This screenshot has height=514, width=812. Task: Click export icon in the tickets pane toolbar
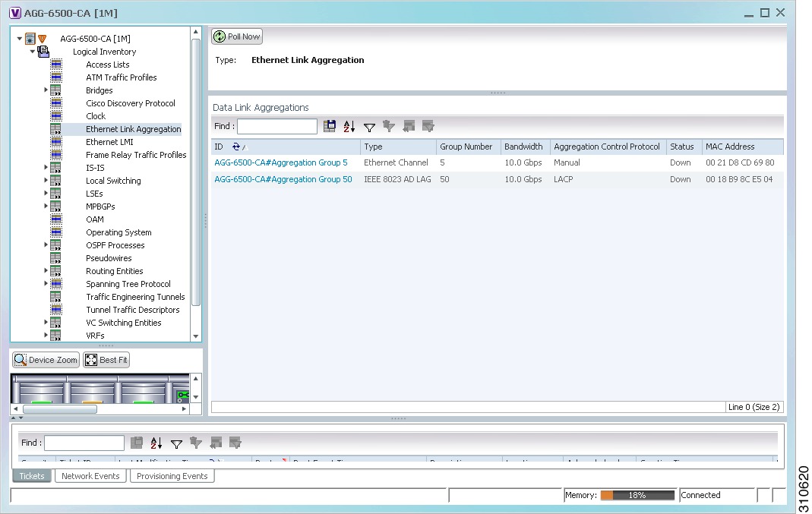point(137,443)
